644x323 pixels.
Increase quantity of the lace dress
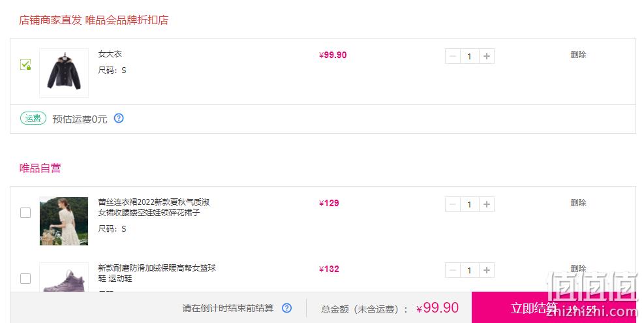pos(487,204)
